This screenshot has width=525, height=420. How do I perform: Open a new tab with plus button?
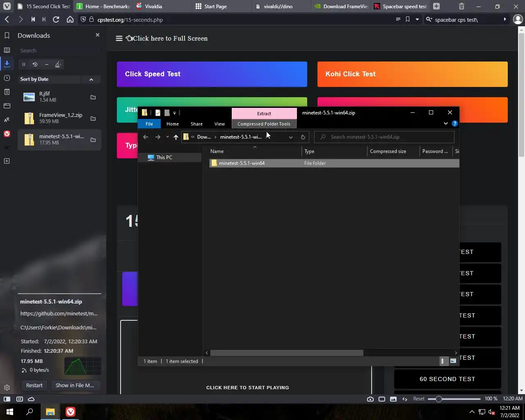point(436,6)
